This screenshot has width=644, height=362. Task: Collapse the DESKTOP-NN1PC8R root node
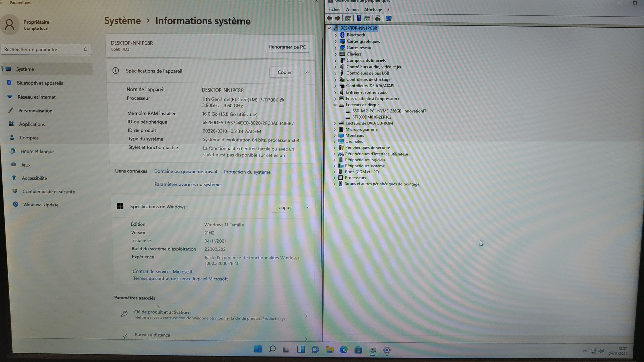329,28
